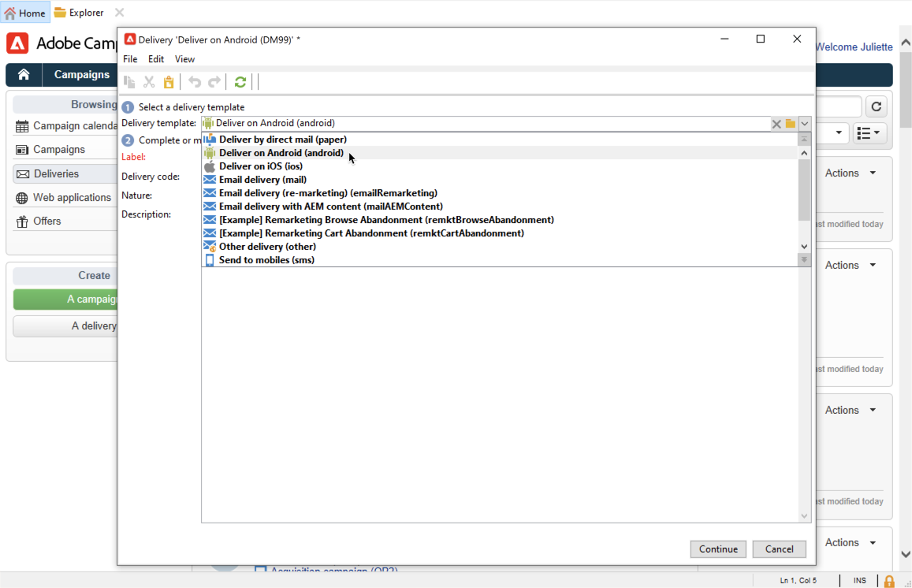Click the A delivery create button
The height and width of the screenshot is (588, 912).
coord(65,326)
